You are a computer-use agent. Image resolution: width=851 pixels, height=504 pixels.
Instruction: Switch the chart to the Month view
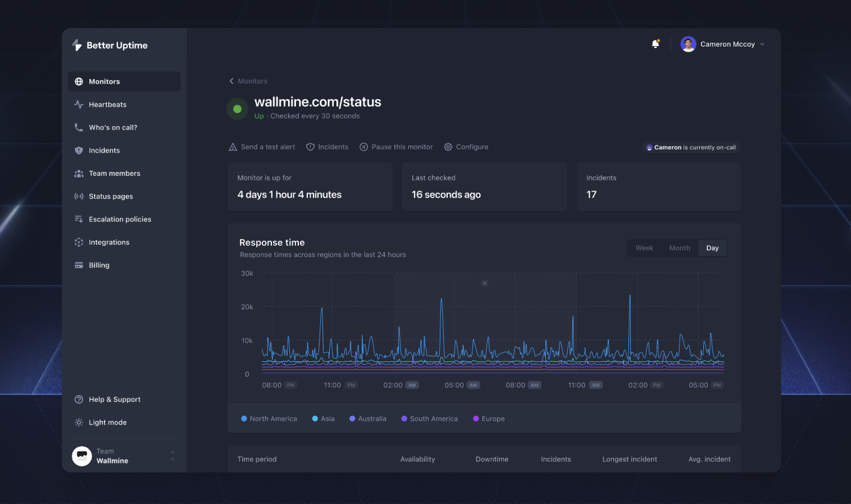tap(679, 248)
